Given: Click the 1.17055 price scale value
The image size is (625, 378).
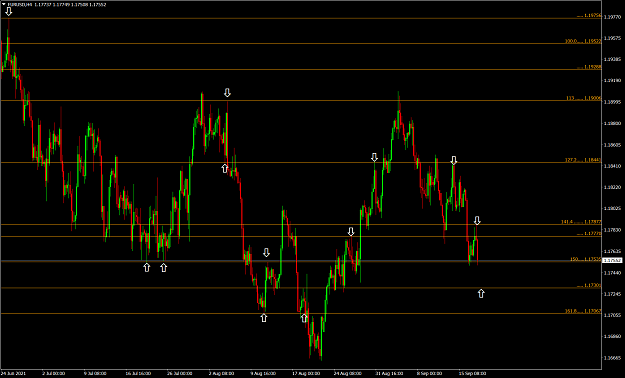Looking at the screenshot, I should click(x=613, y=315).
